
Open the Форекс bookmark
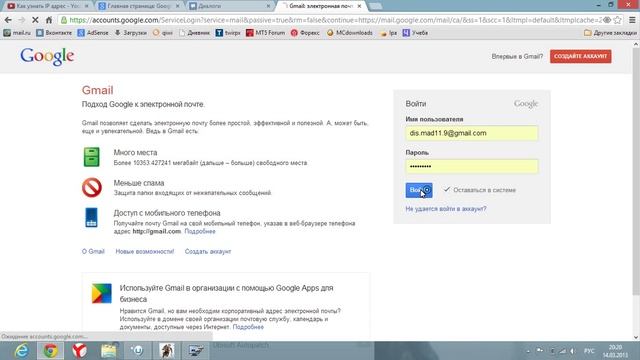coord(305,33)
